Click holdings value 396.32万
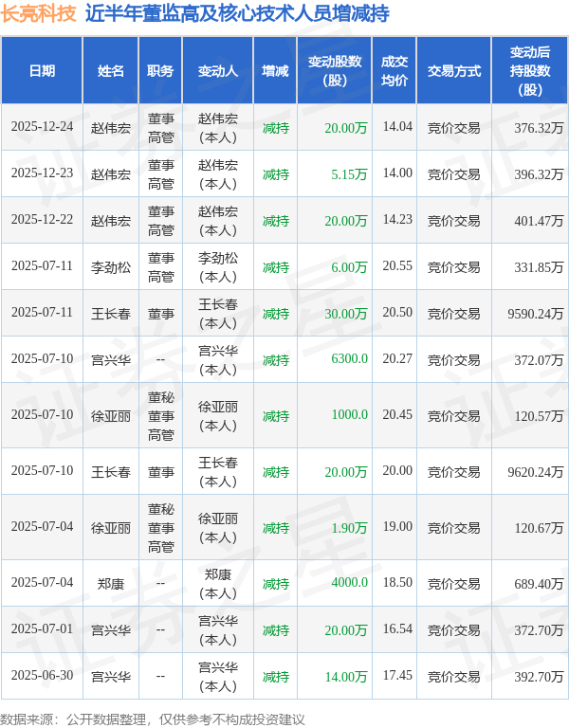569x728 pixels. [539, 174]
